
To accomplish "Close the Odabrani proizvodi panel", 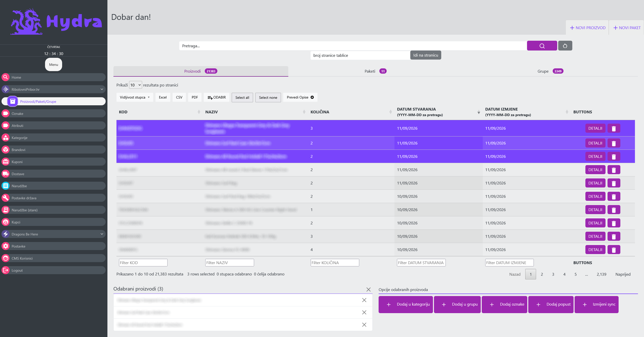I will pos(369,290).
